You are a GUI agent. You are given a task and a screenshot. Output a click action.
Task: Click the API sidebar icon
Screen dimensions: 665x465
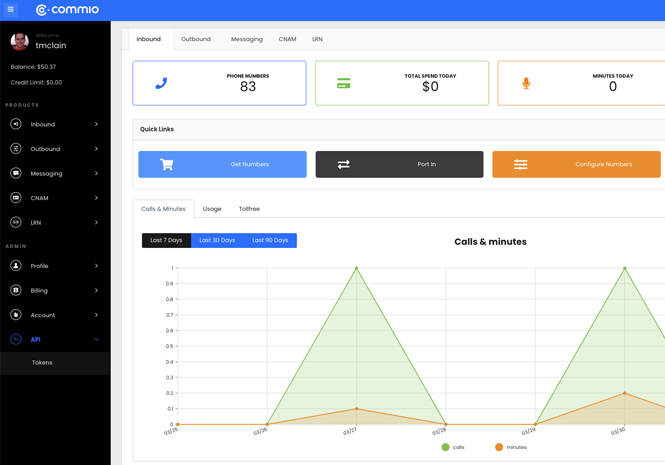pos(16,339)
